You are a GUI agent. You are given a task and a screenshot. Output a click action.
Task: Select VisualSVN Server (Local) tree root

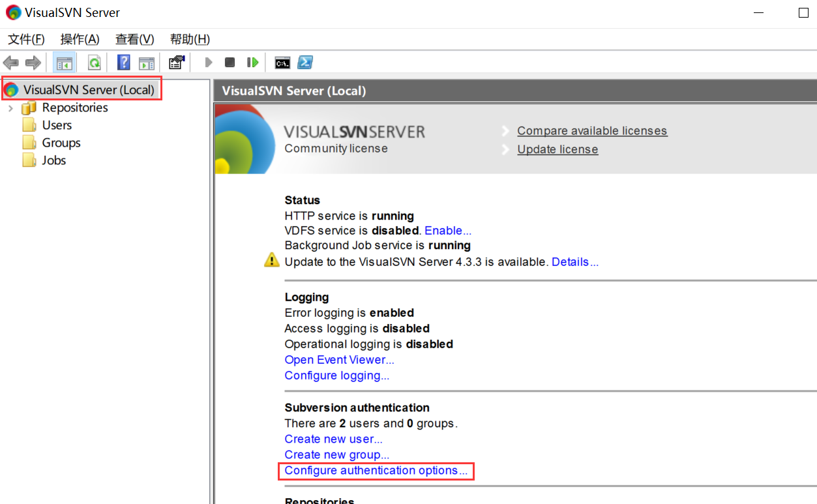[x=89, y=90]
